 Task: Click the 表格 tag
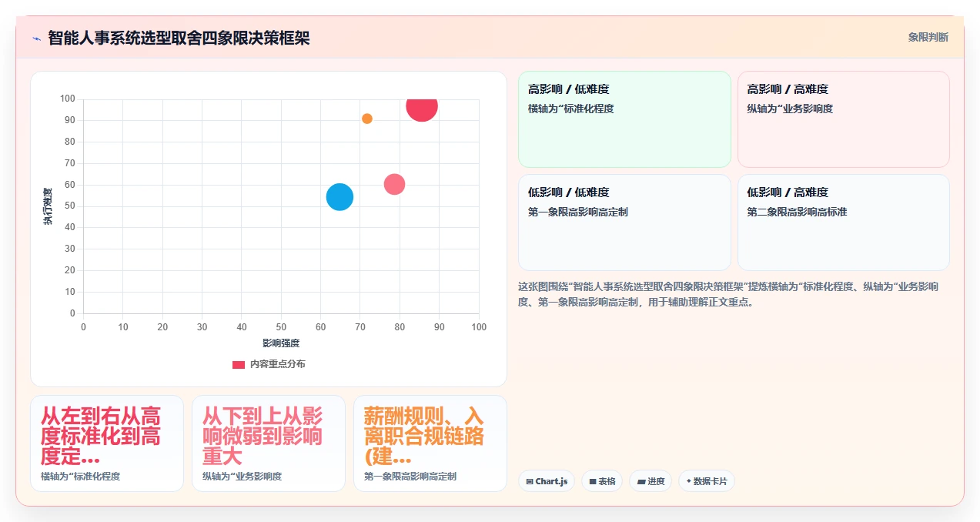tap(602, 481)
